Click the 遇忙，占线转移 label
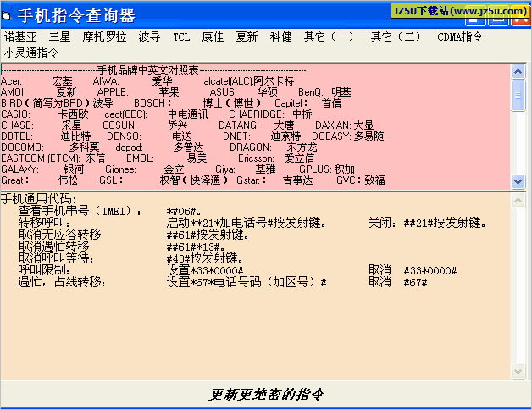This screenshot has width=532, height=410. [62, 282]
